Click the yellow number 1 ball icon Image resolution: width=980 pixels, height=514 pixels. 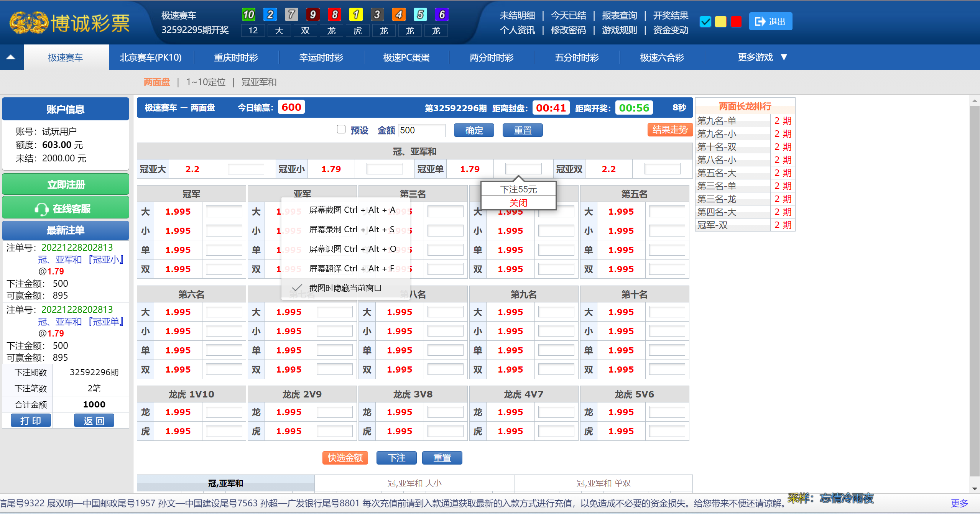[356, 15]
